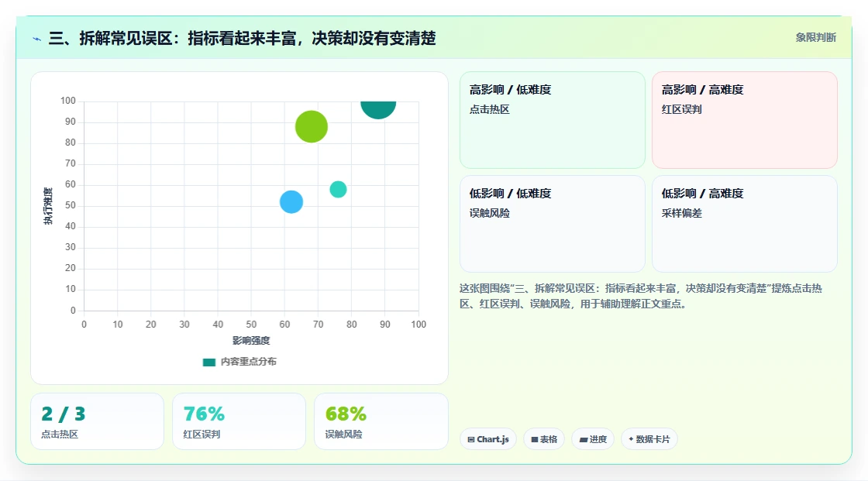Image resolution: width=868 pixels, height=481 pixels.
Task: Click the icon inside the 表格 chip
Action: pyautogui.click(x=535, y=439)
